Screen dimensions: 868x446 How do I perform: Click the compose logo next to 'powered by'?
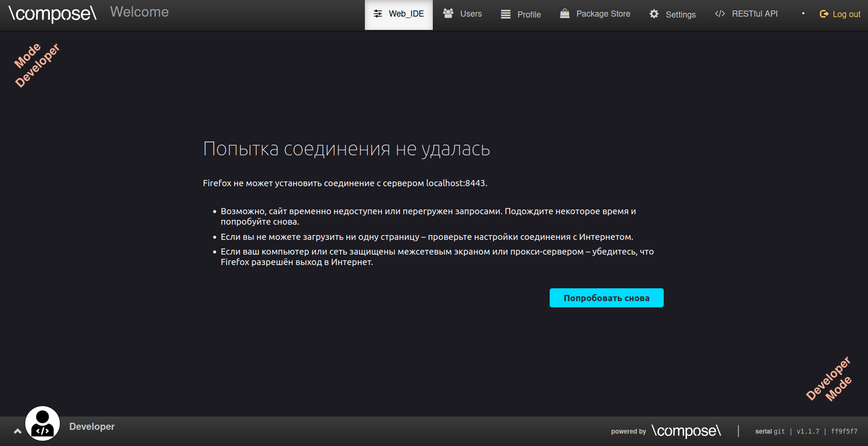point(687,431)
